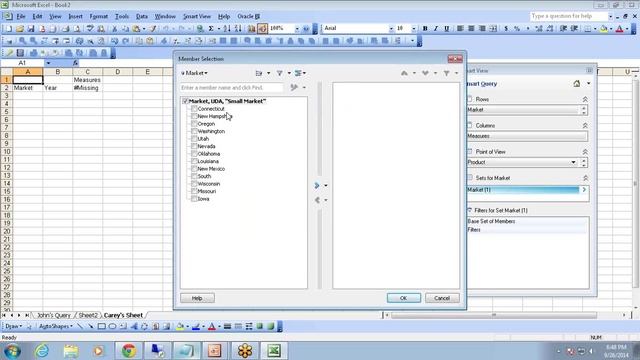
Task: Click the Format Painter brush icon
Action: click(152, 29)
